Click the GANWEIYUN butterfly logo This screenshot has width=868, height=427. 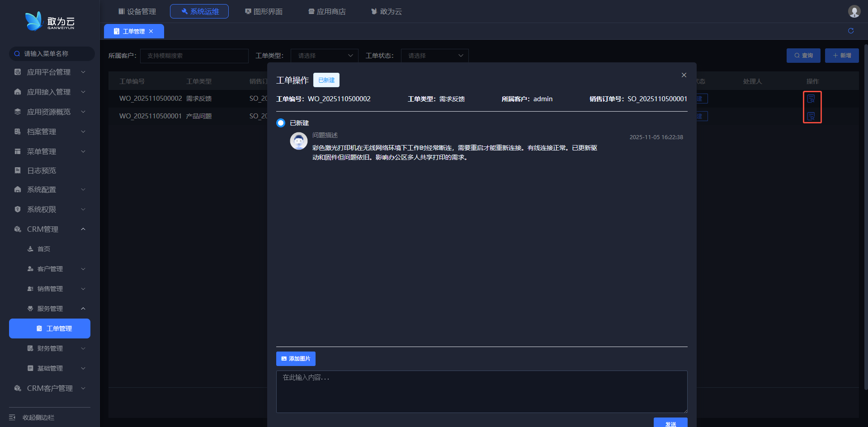coord(50,21)
